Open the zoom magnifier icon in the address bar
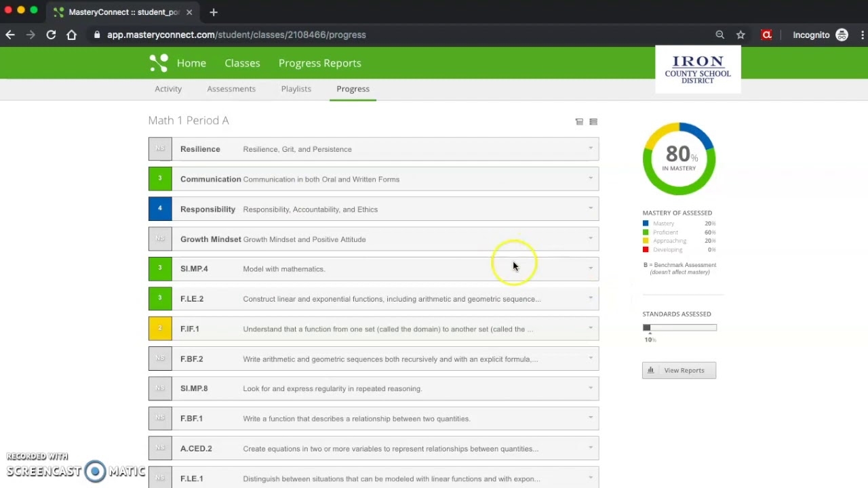868x488 pixels. point(720,35)
